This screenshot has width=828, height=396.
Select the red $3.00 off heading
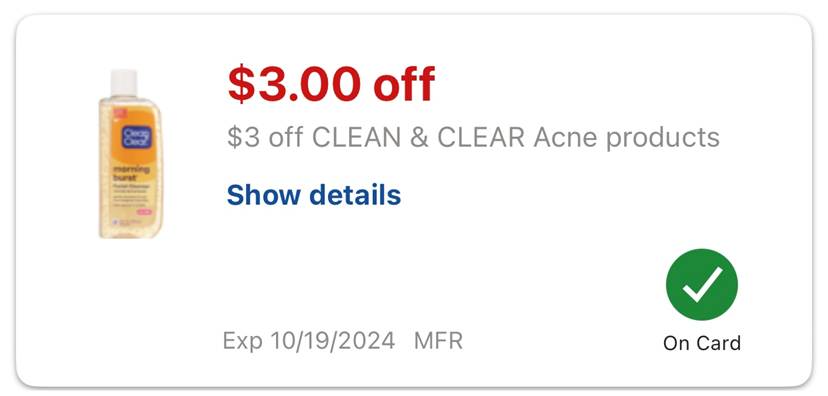coord(331,84)
